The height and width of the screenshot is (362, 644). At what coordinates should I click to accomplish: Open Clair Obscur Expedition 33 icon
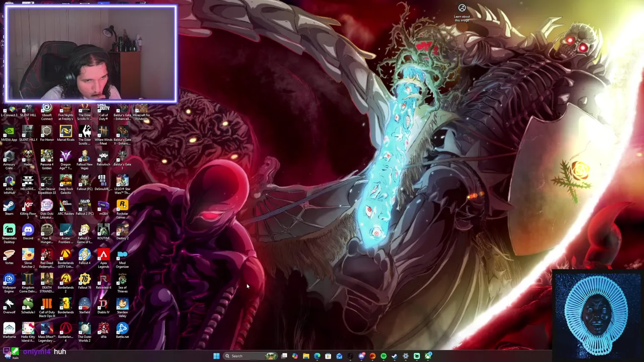(47, 185)
